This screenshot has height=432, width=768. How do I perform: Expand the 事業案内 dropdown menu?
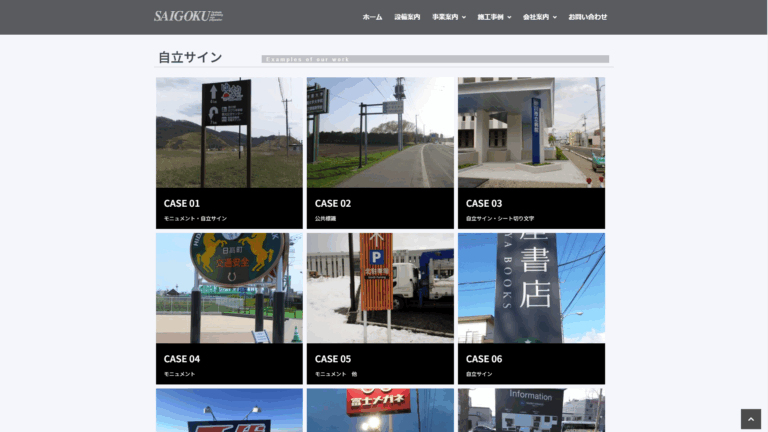[449, 17]
